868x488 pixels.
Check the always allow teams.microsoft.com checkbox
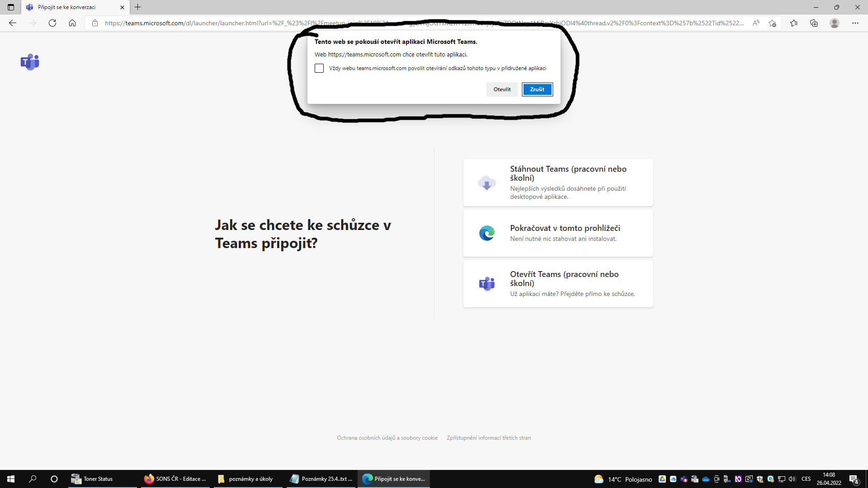(319, 68)
